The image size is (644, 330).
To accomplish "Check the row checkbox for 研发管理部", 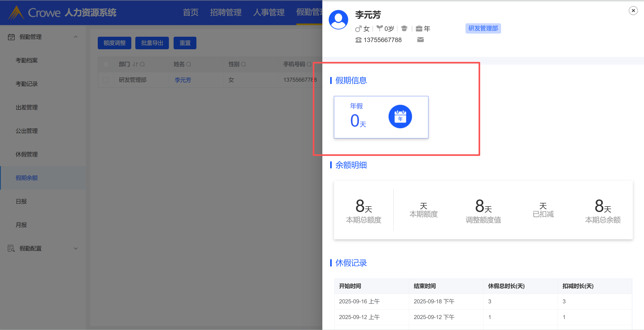I will 106,80.
